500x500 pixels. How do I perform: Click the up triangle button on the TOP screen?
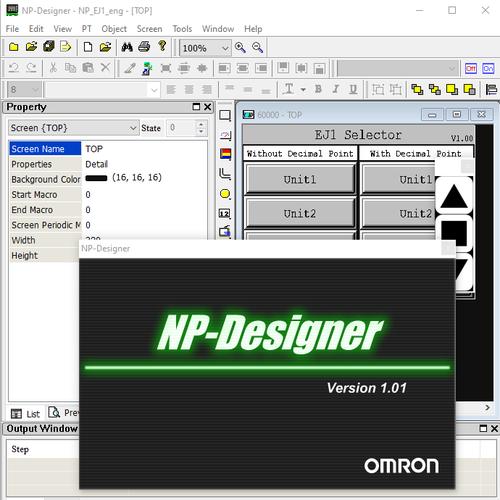454,196
